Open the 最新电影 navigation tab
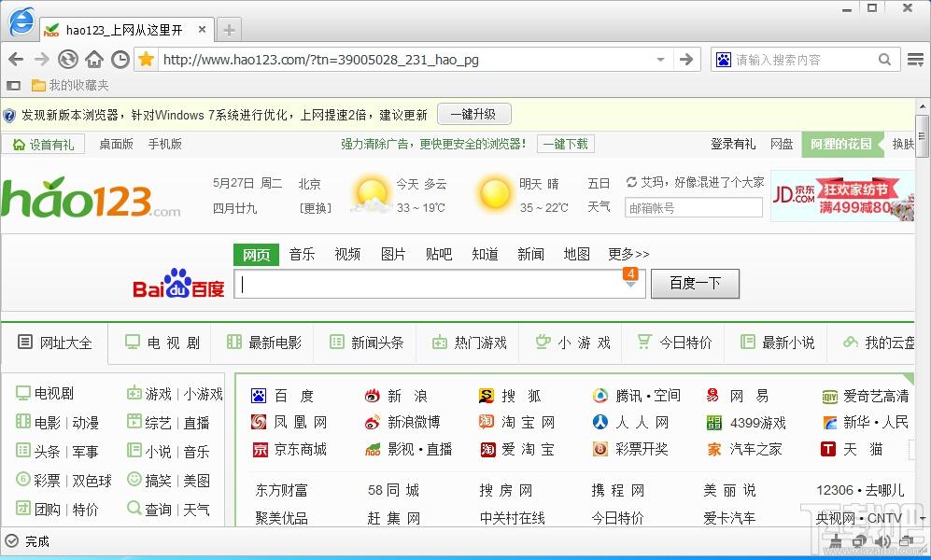Viewport: 931px width, 560px height. 263,343
